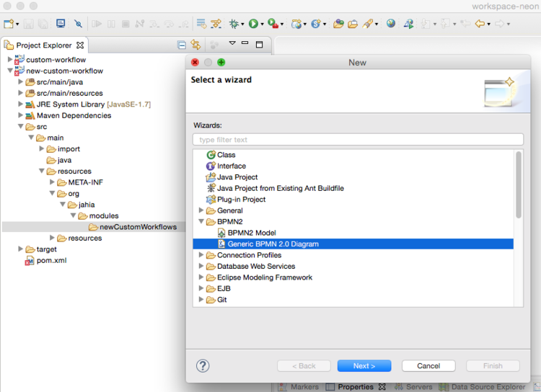Select the Project Explorer tab
This screenshot has height=392, width=541.
(44, 45)
